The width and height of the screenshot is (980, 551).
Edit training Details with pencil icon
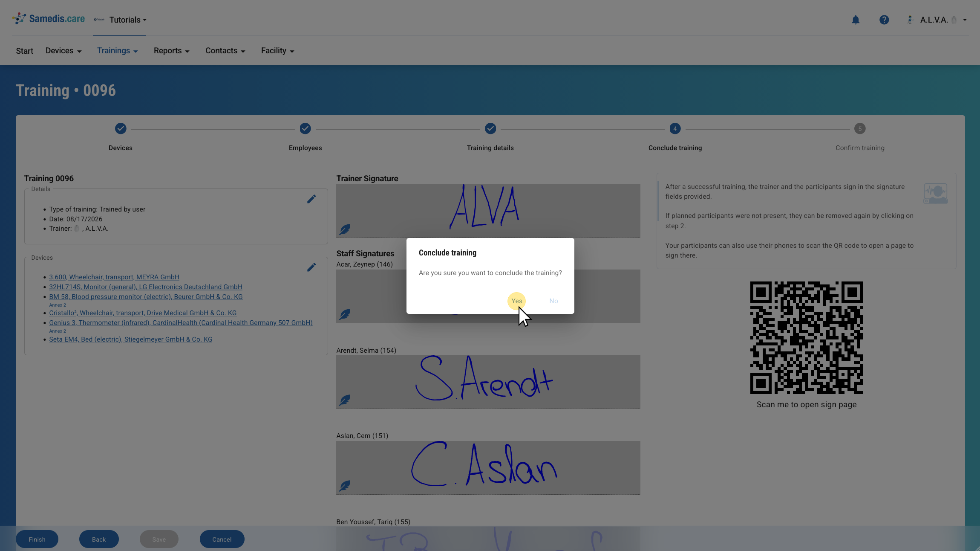click(311, 199)
